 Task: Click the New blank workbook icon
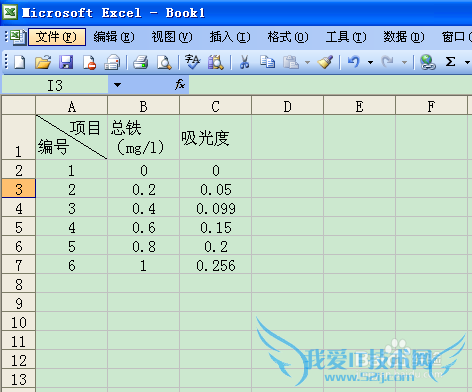coord(20,62)
